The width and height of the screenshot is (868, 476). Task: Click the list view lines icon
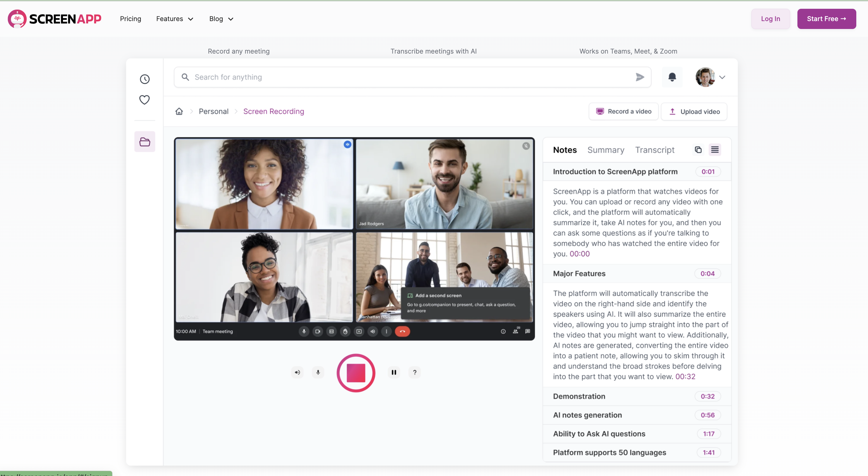click(x=715, y=150)
